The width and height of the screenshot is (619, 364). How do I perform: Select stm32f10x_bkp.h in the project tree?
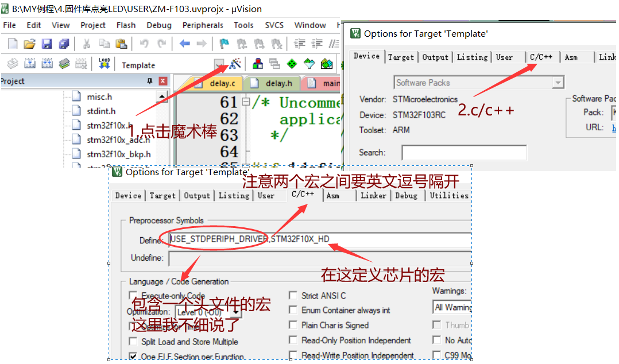click(118, 154)
